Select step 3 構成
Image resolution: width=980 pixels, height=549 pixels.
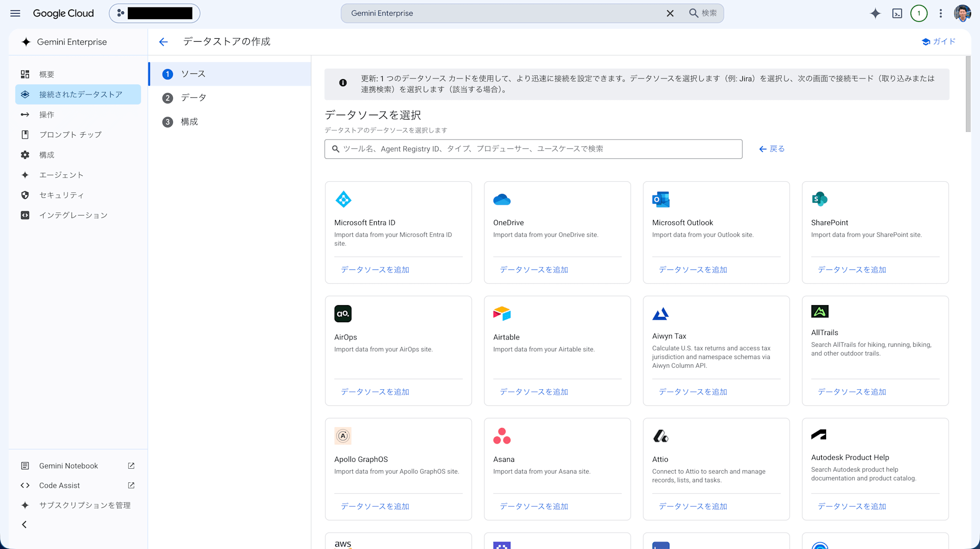coord(230,121)
